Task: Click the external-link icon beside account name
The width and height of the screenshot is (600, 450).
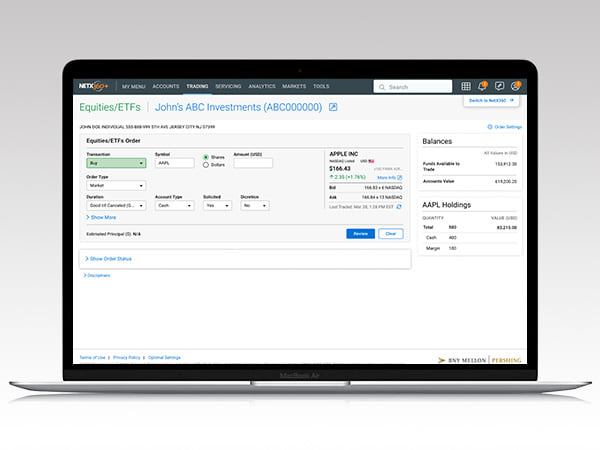Action: click(333, 107)
